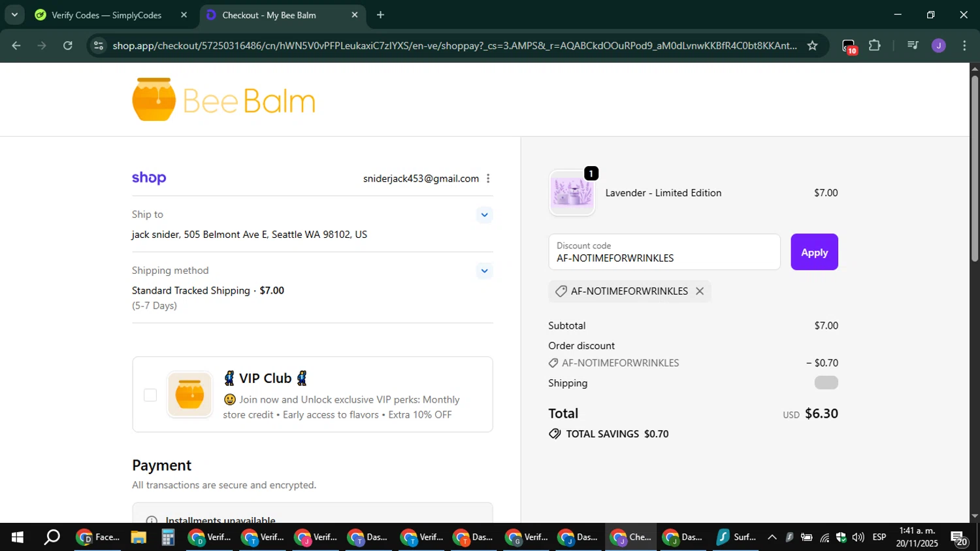
Task: Open the Chrome three-dot menu
Action: click(x=965, y=46)
